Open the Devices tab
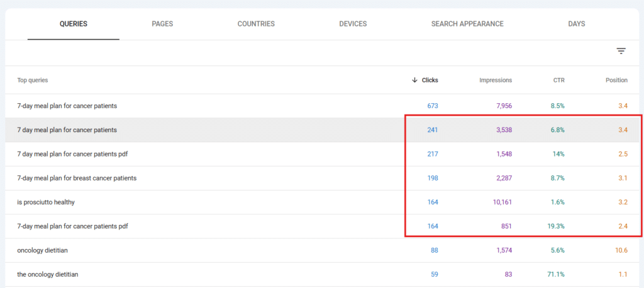This screenshot has height=288, width=644. [353, 24]
